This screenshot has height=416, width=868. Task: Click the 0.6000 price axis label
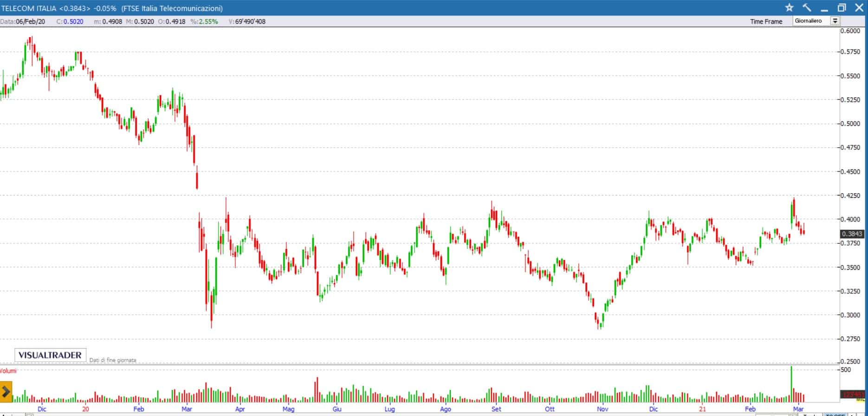[x=850, y=31]
